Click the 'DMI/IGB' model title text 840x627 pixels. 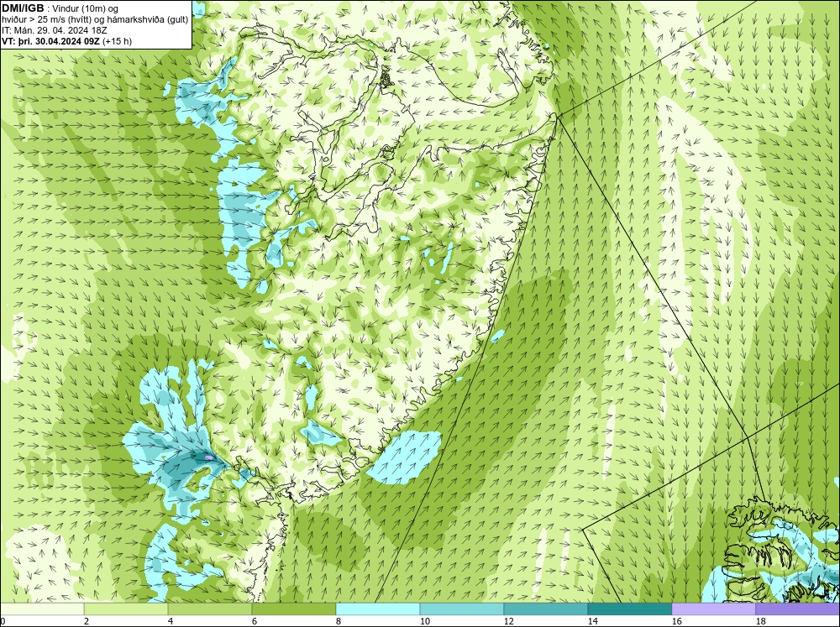coord(23,8)
